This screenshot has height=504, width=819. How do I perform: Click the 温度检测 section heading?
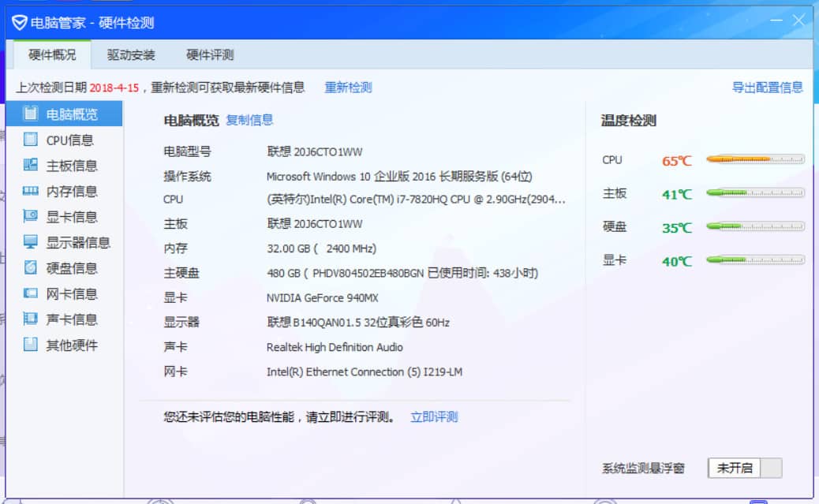click(628, 121)
